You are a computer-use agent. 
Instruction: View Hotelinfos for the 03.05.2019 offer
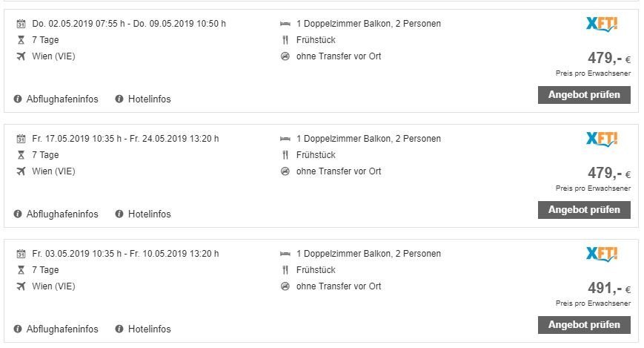click(x=149, y=329)
